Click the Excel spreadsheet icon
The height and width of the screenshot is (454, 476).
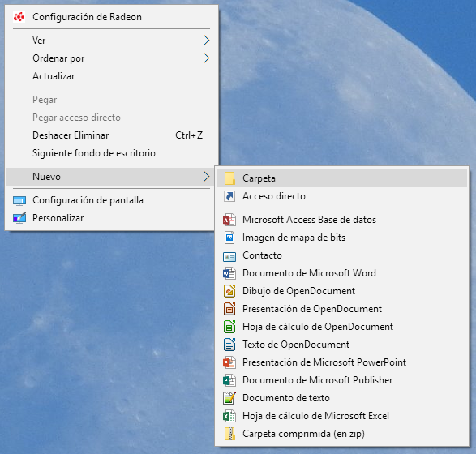pos(229,416)
